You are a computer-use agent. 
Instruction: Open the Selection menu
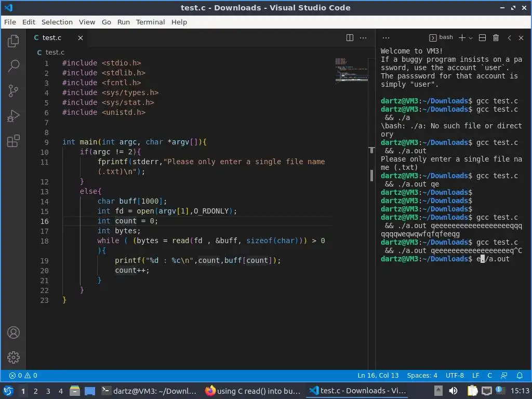pos(57,22)
